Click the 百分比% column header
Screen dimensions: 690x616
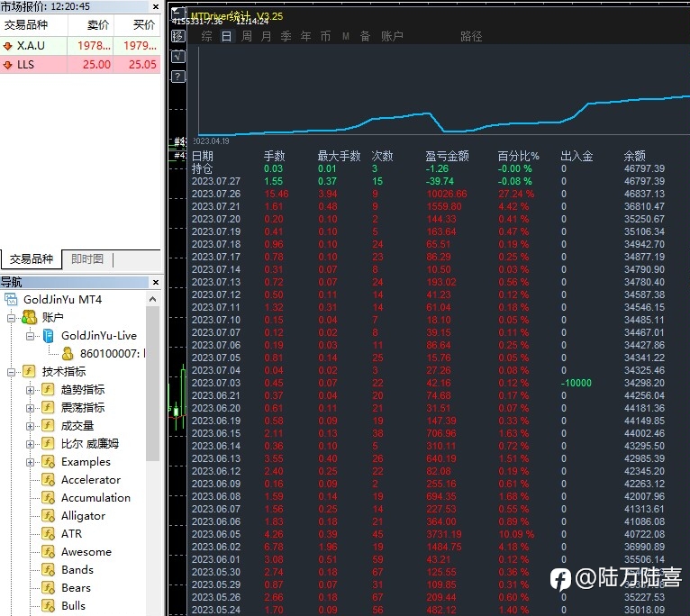[x=518, y=156]
